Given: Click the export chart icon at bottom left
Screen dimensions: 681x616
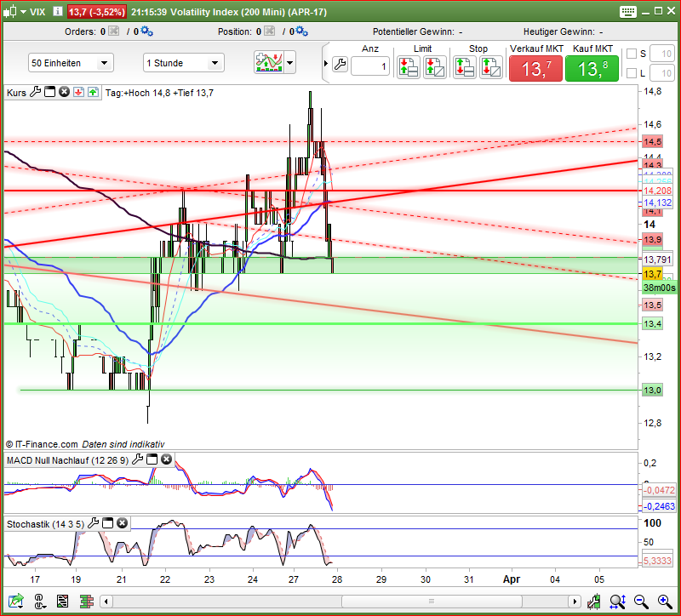Looking at the screenshot, I should (15, 602).
